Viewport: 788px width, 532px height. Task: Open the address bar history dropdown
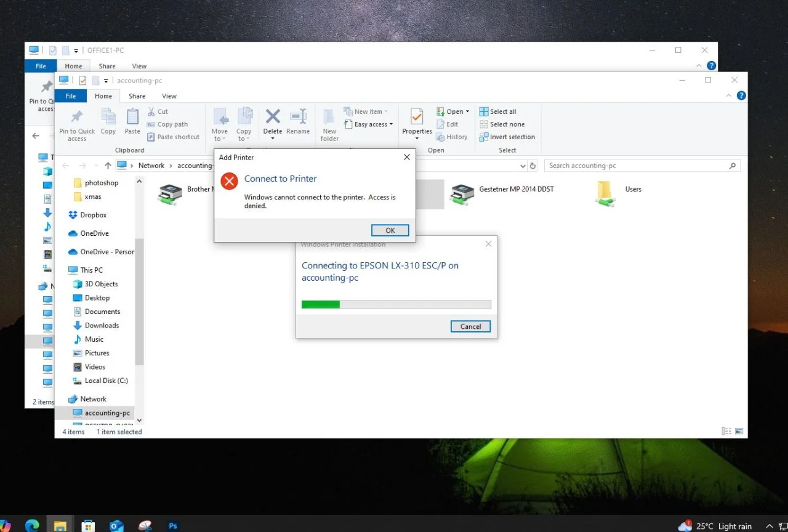[x=523, y=166]
